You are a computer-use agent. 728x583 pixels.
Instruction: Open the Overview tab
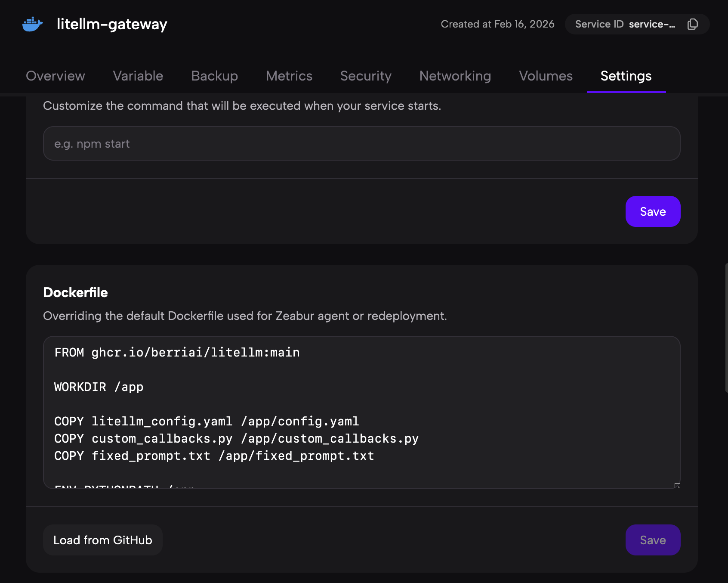pos(56,76)
